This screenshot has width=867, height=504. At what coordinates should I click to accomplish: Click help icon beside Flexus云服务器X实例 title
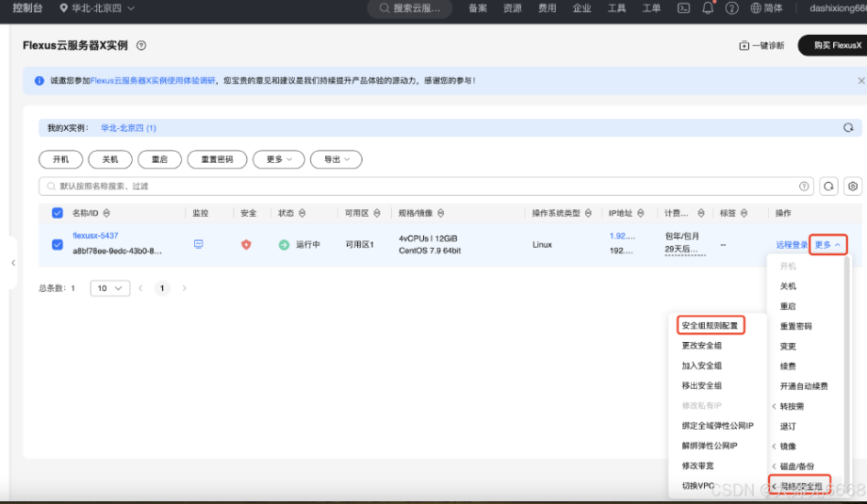pos(141,45)
